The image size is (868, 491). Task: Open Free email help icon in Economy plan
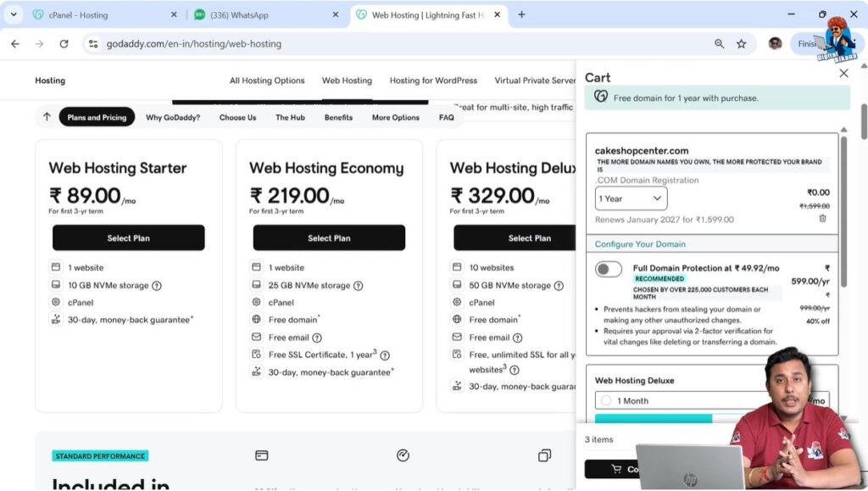[x=317, y=338]
